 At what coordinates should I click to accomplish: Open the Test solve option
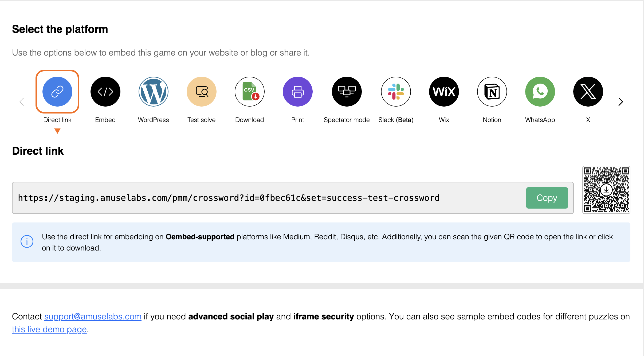[202, 92]
